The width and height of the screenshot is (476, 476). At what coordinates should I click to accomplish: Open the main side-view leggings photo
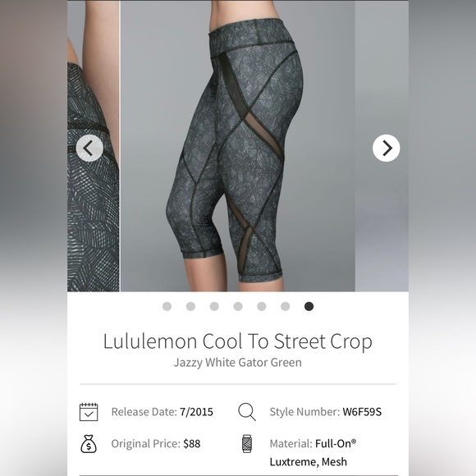238,146
